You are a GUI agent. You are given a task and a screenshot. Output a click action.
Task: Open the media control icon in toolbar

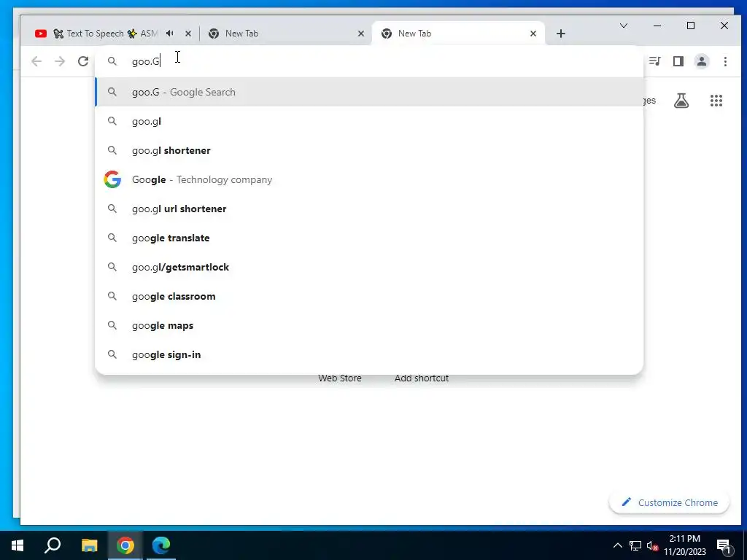(654, 61)
